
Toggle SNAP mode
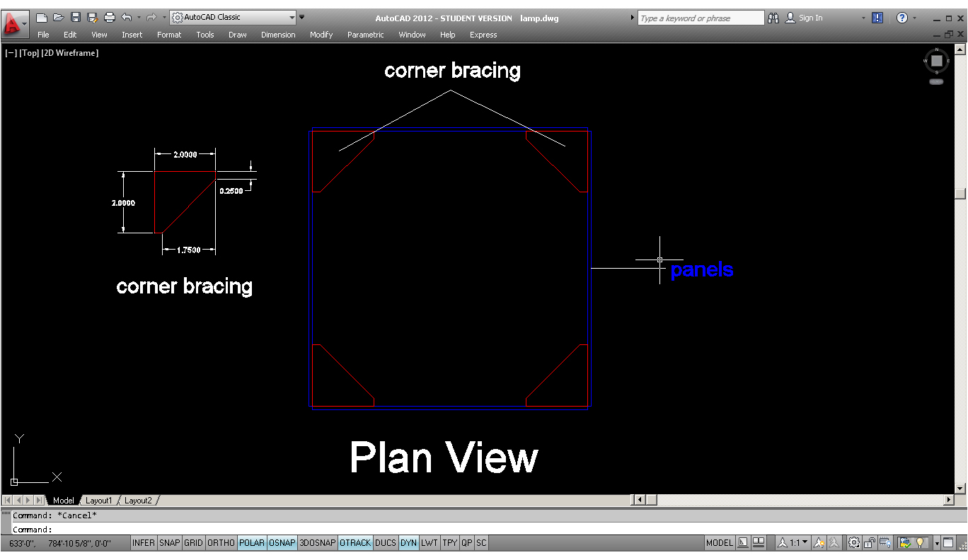click(x=170, y=543)
